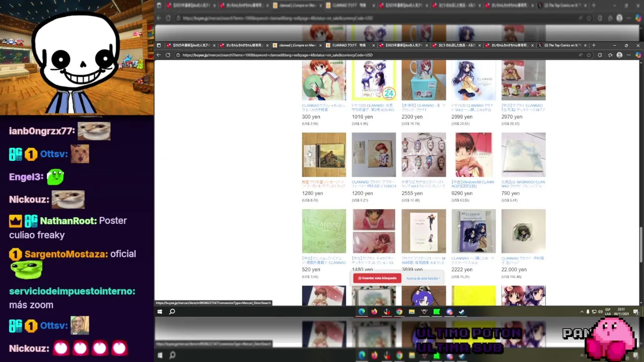
Task: Open the green app icon in the taskbar
Action: pos(437,312)
